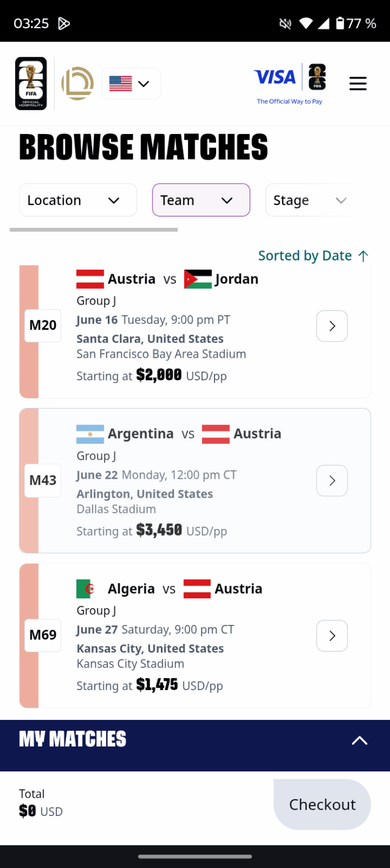Open the hamburger navigation menu
This screenshot has width=390, height=868.
click(358, 83)
